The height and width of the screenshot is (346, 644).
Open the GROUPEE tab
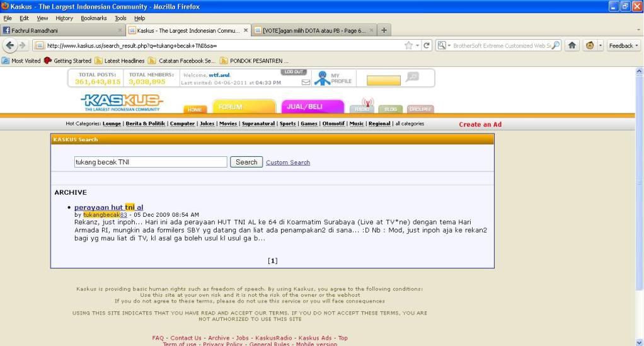coord(420,109)
